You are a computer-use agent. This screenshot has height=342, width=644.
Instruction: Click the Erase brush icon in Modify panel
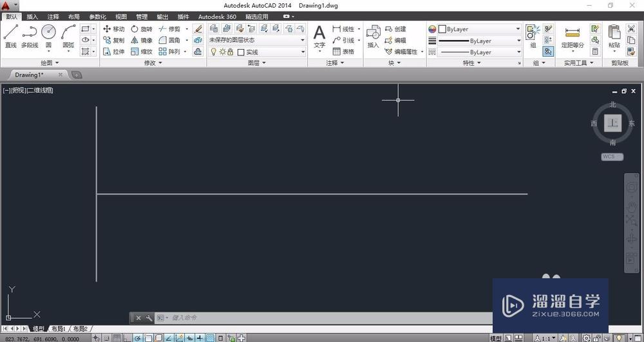click(198, 29)
